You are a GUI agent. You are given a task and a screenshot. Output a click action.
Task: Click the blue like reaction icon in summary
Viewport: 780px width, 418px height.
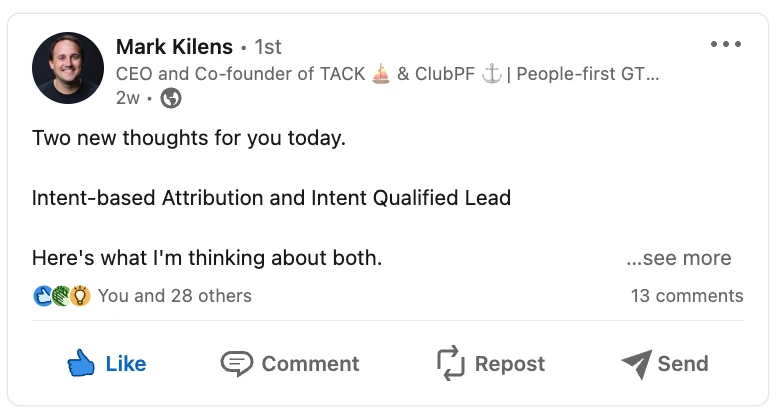point(43,296)
